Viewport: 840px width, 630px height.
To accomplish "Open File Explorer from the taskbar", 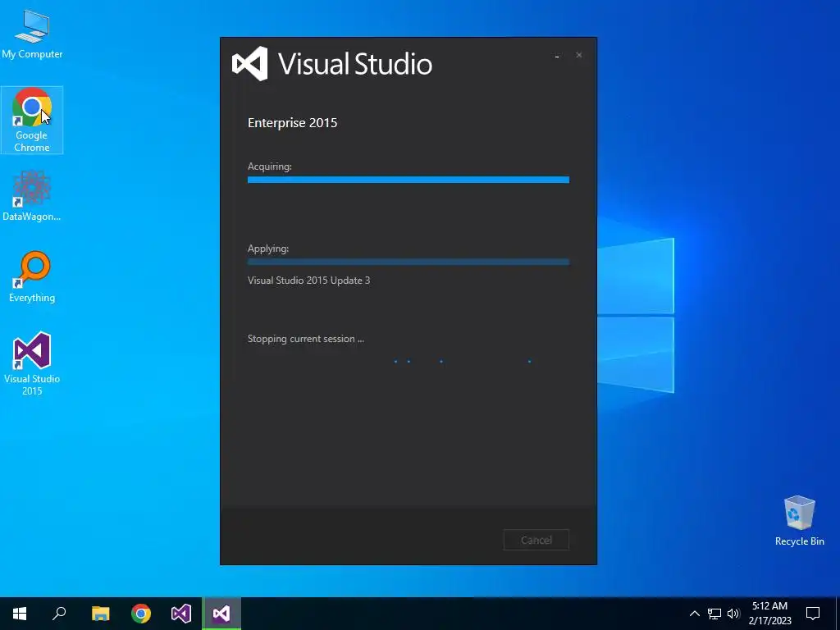I will tap(100, 614).
